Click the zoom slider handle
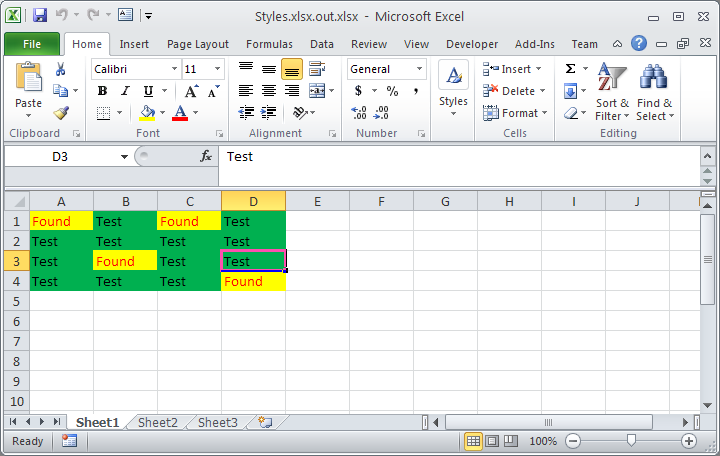 (630, 441)
